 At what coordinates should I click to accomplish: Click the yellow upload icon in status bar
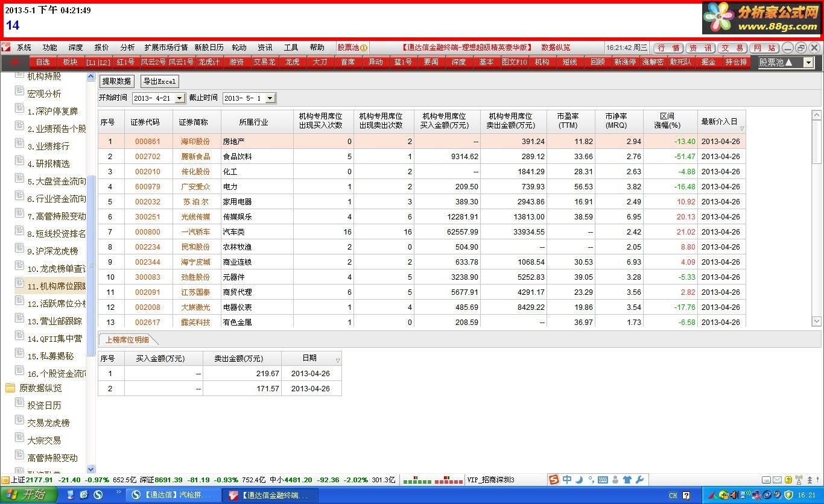pyautogui.click(x=788, y=480)
